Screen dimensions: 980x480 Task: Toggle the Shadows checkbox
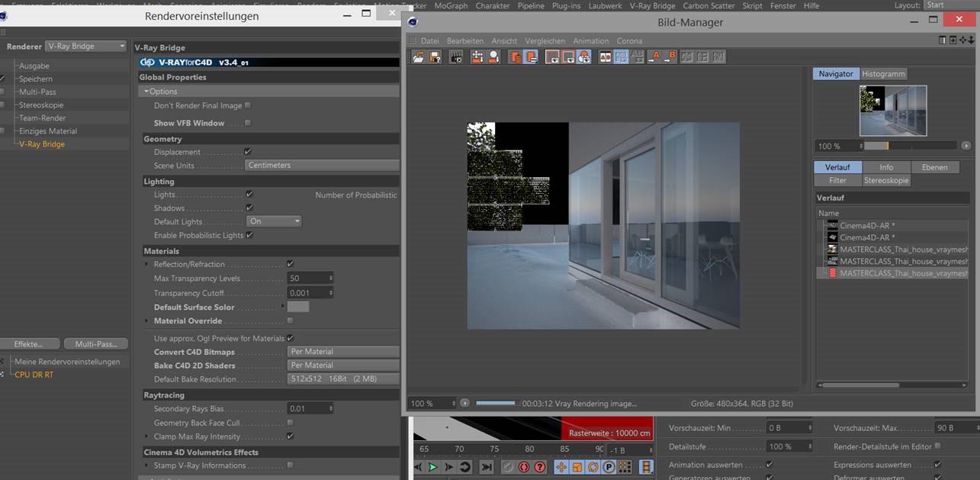(249, 208)
